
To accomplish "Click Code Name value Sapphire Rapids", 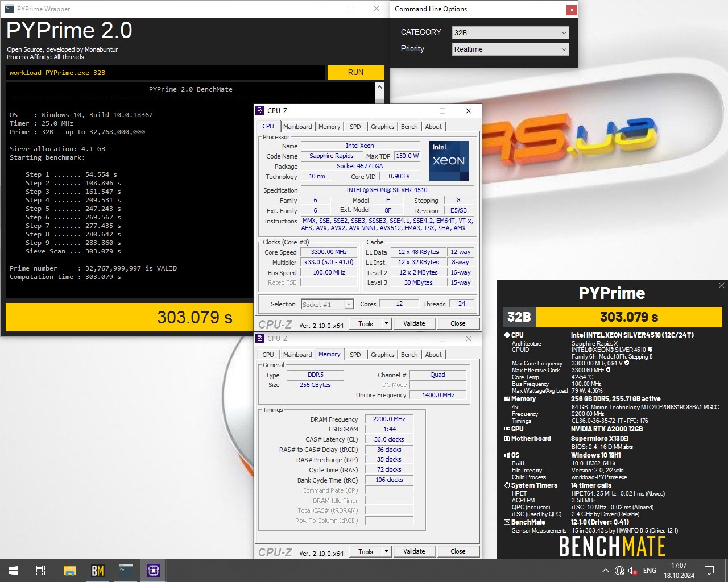I will 332,156.
